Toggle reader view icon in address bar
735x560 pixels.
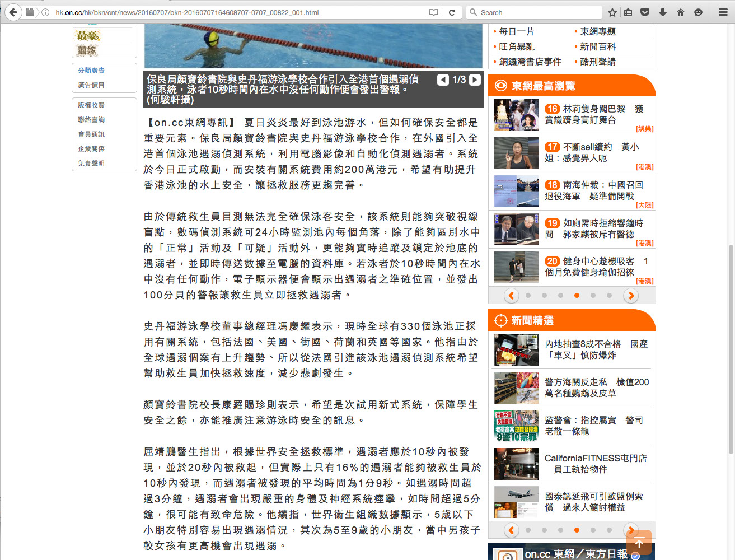coord(434,12)
